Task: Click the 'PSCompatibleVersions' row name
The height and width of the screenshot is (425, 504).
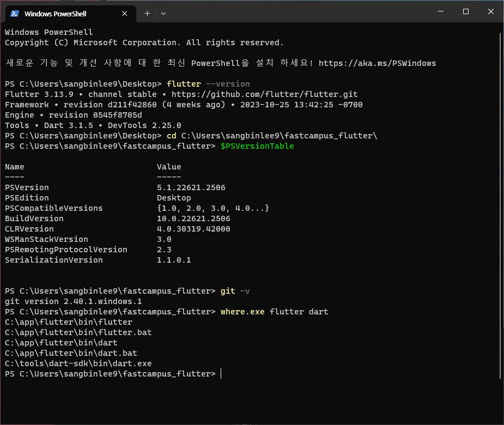Action: coord(54,208)
